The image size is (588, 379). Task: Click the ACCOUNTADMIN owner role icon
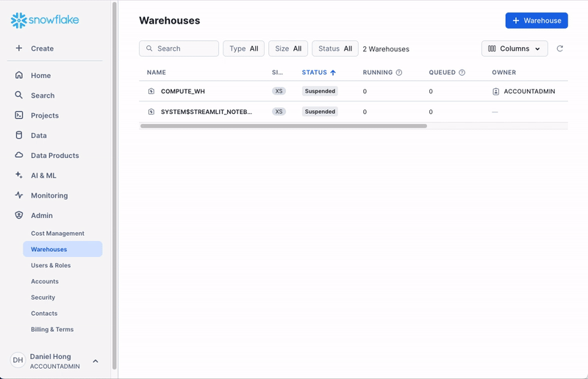(x=495, y=91)
